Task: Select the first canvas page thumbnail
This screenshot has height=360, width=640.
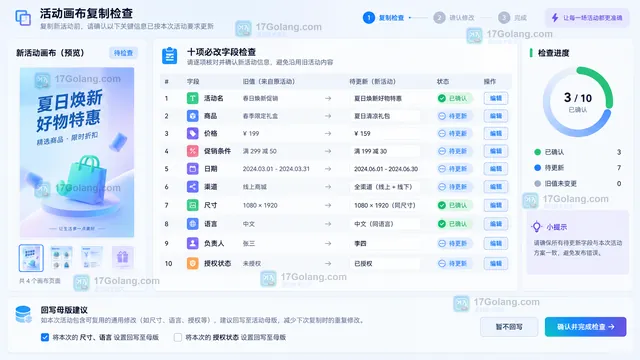Action: pyautogui.click(x=31, y=258)
